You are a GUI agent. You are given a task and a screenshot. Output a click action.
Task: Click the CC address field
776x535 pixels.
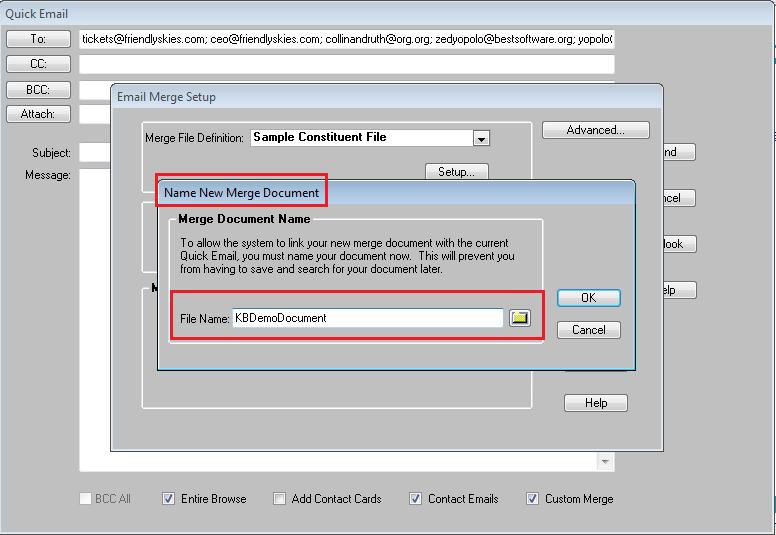coord(346,64)
